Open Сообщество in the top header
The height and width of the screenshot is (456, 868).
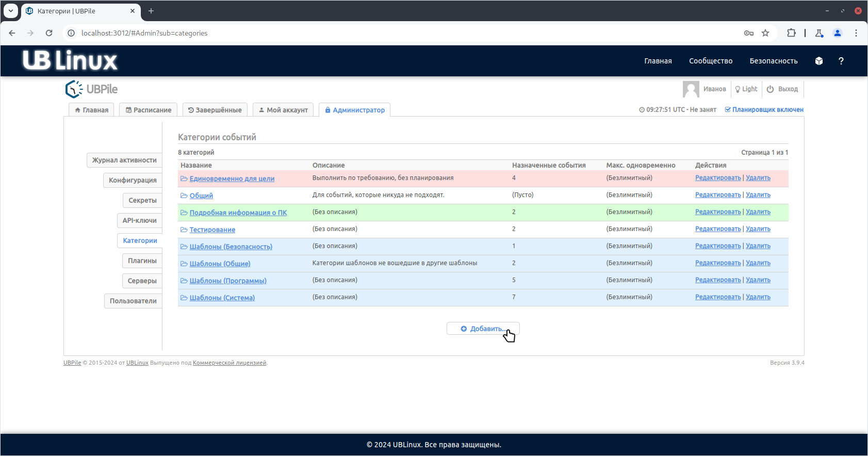click(x=711, y=61)
